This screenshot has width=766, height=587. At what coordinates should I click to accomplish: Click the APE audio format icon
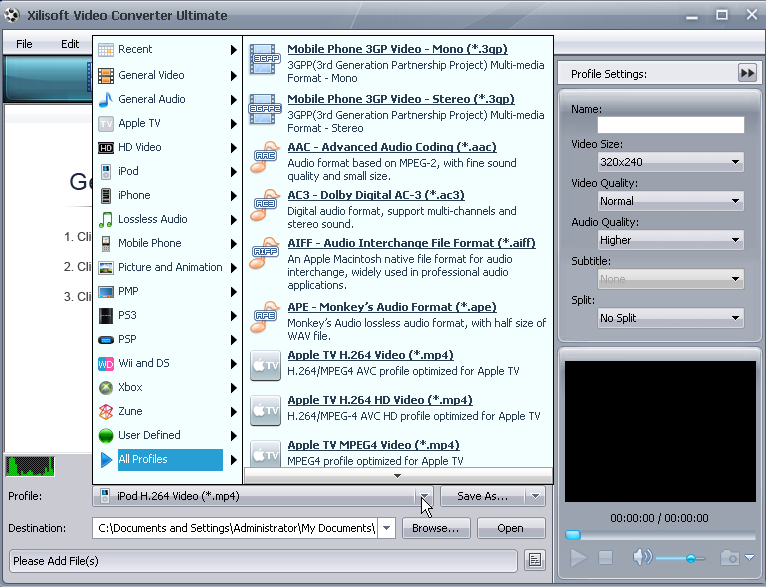point(264,316)
